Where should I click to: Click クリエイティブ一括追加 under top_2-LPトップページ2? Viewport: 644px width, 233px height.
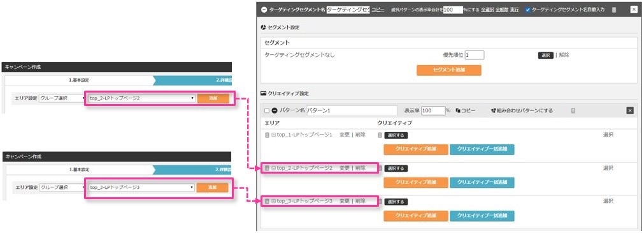pos(482,183)
